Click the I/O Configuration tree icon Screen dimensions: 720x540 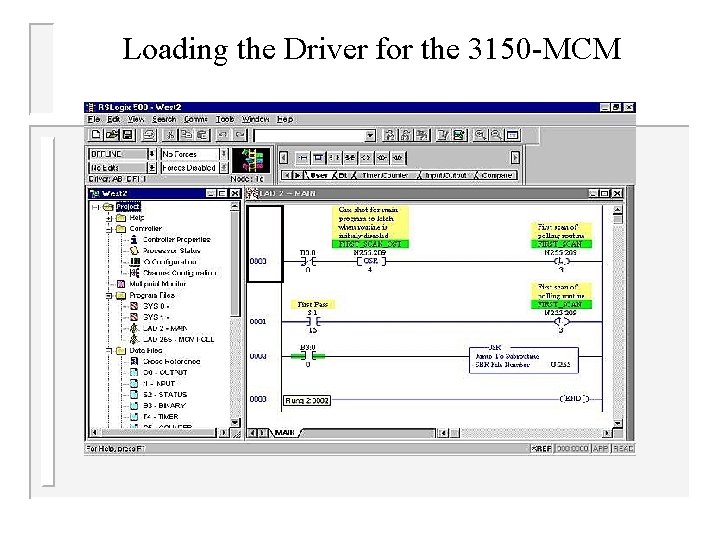134,261
